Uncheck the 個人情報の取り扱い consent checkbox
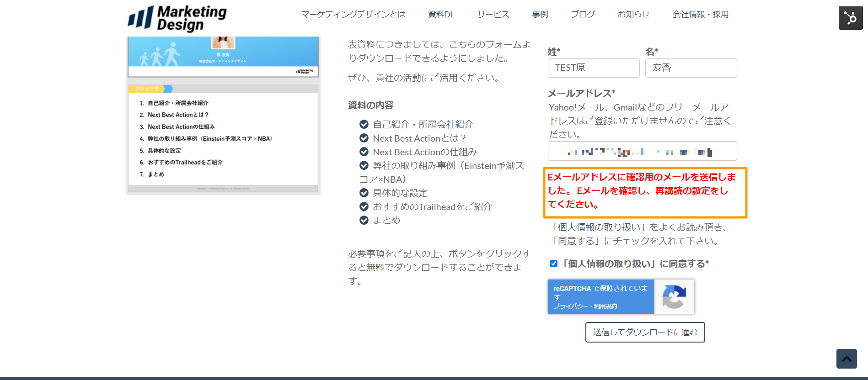This screenshot has width=868, height=380. coord(554,264)
